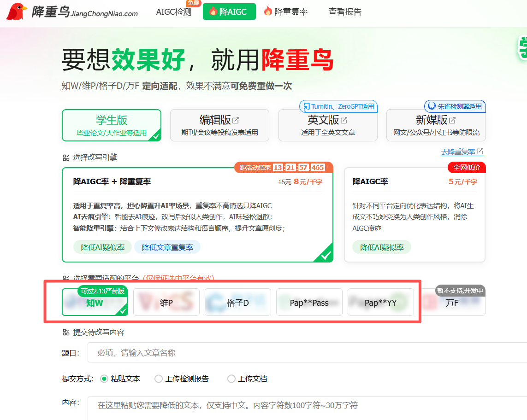Click 降低AI疑似率 tag in the 5元 card
527x420 pixels.
click(x=382, y=247)
